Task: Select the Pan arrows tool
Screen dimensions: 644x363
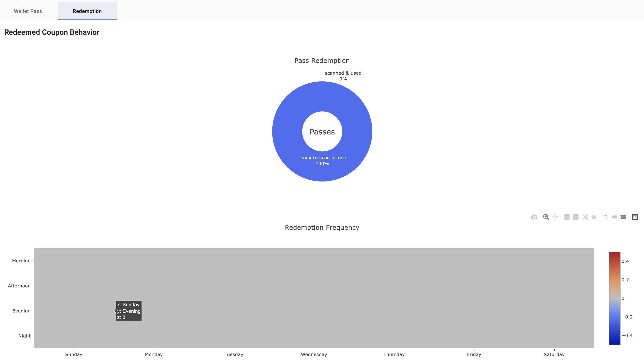Action: tap(555, 217)
